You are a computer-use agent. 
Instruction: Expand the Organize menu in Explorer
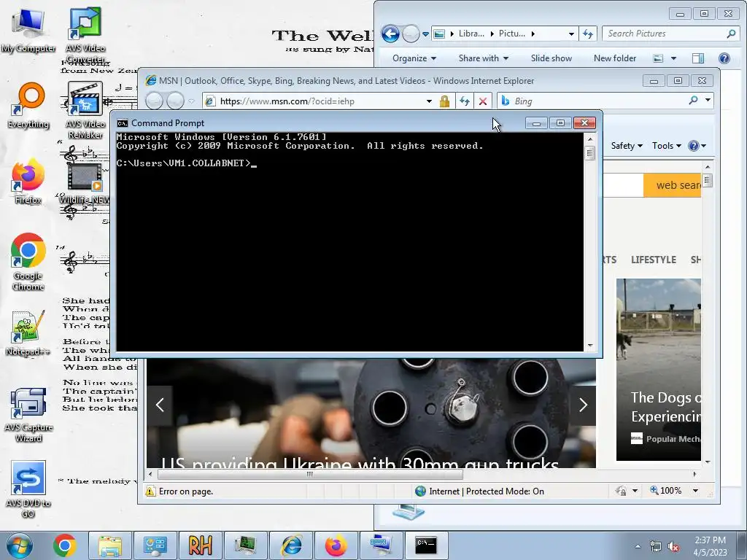point(414,58)
